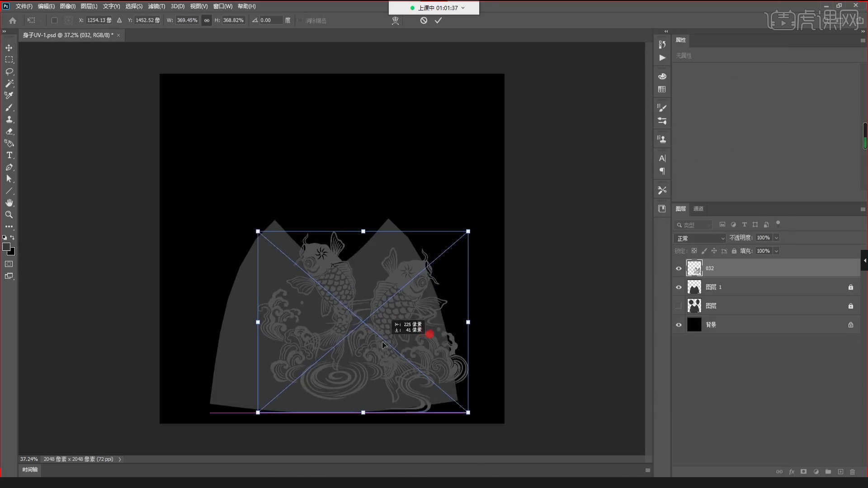Click the foreground color swatch
The height and width of the screenshot is (488, 868).
point(6,247)
